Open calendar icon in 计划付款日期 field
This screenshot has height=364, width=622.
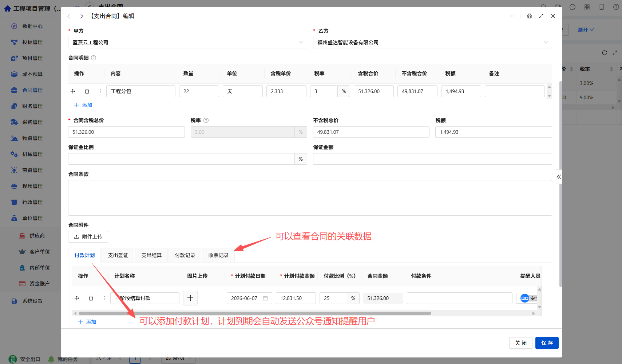point(265,298)
